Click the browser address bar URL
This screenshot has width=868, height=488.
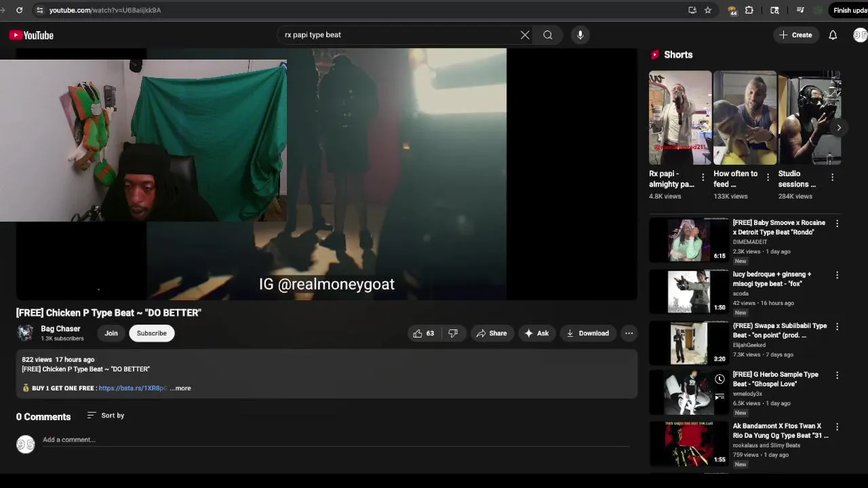coord(105,10)
